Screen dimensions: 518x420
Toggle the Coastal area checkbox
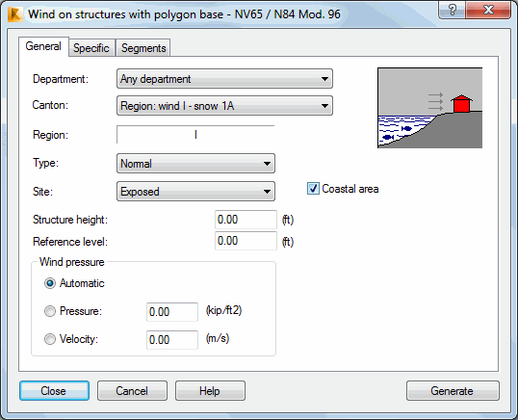pyautogui.click(x=313, y=189)
